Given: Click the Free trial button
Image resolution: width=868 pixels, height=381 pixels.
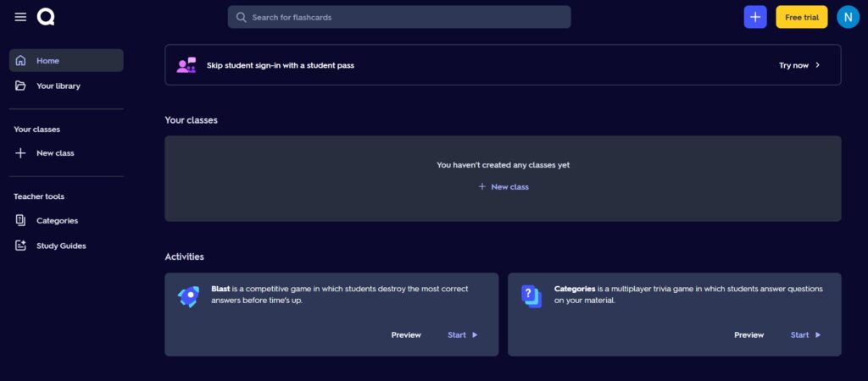Looking at the screenshot, I should pyautogui.click(x=801, y=17).
